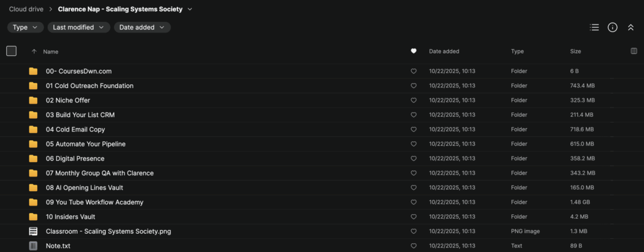
Task: Switch to list view layout icon
Action: 594,28
